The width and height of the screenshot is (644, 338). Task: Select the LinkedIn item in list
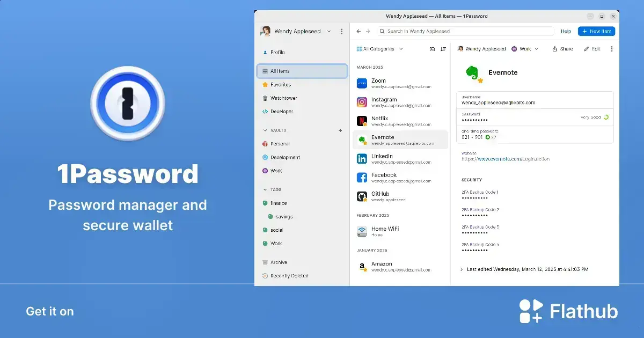click(x=400, y=159)
